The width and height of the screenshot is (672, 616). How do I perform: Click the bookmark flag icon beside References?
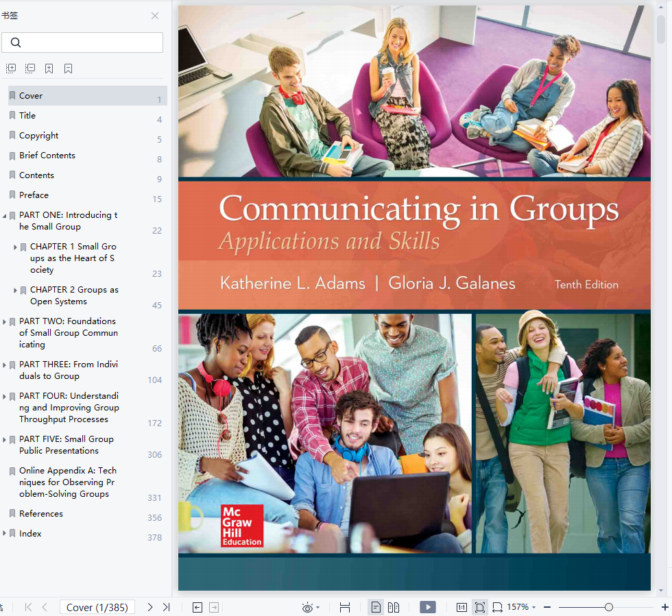(x=12, y=513)
